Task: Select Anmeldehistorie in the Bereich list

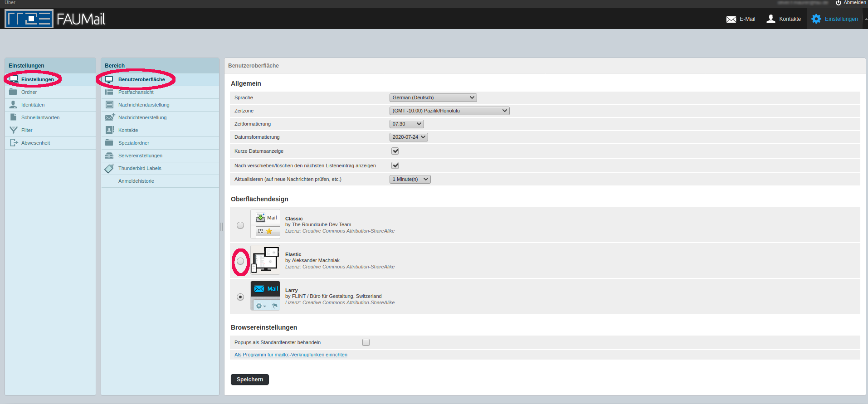Action: [x=136, y=181]
